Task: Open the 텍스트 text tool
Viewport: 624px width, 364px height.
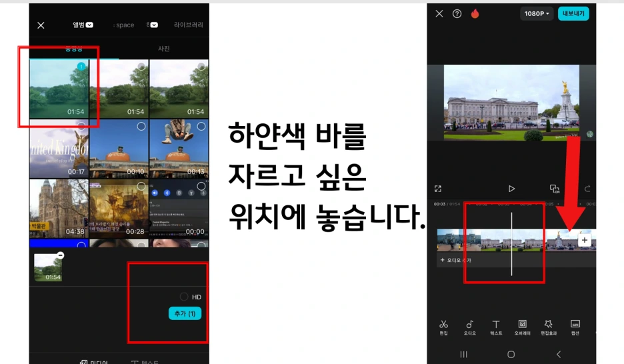Action: (x=496, y=327)
